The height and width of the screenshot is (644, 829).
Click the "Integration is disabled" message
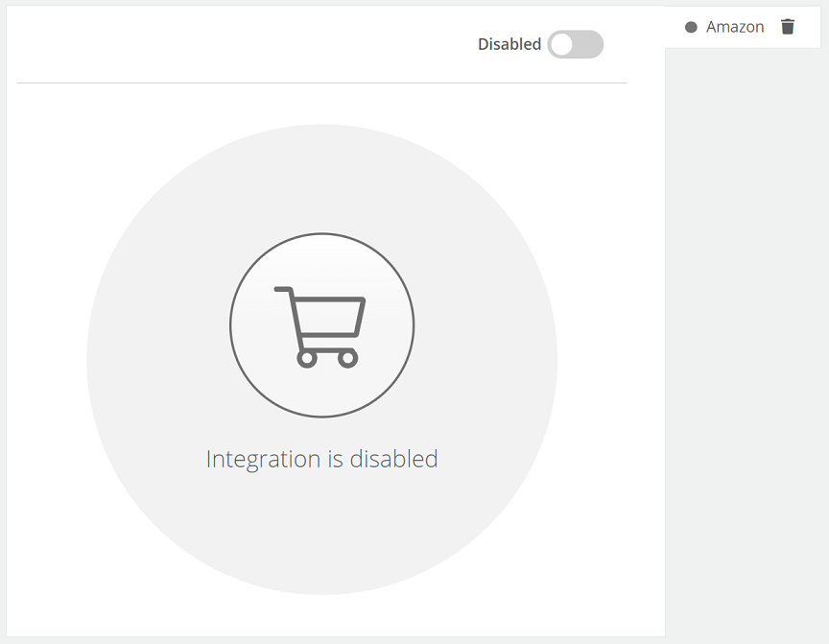(322, 459)
